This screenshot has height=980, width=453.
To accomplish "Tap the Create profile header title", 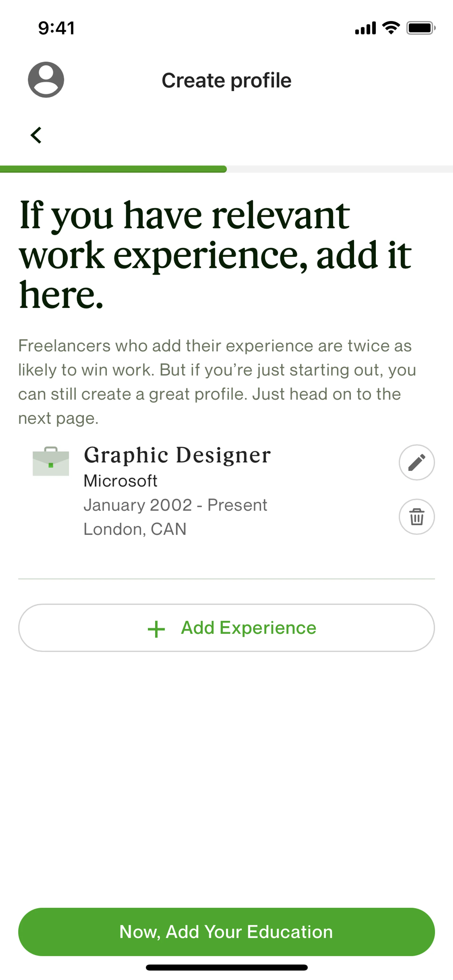I will tap(226, 80).
